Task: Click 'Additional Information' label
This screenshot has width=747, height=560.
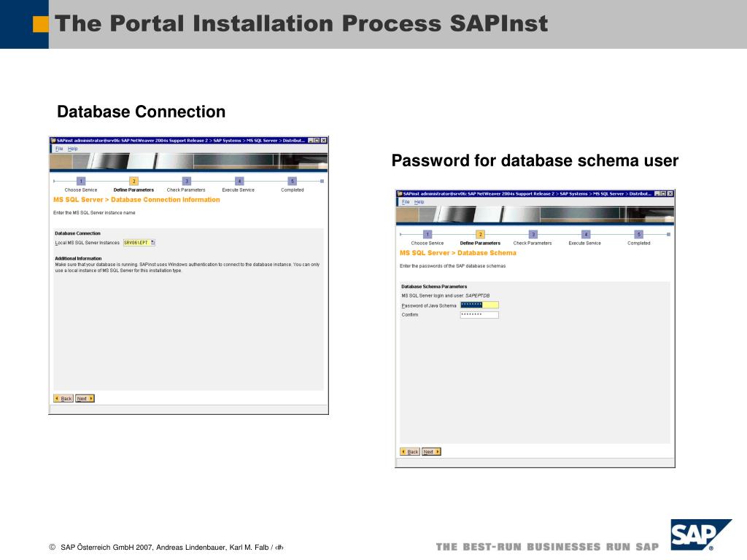Action: tap(78, 259)
